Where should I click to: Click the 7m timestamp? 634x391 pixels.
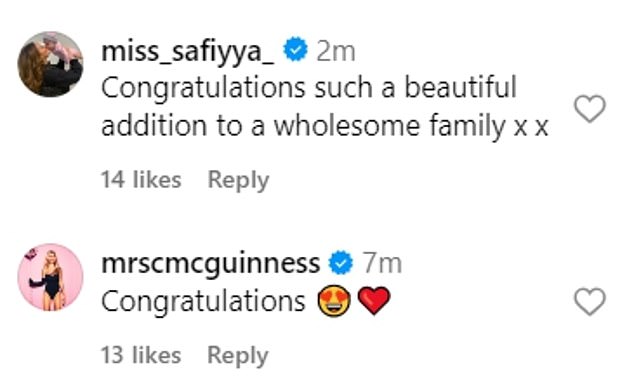point(382,264)
